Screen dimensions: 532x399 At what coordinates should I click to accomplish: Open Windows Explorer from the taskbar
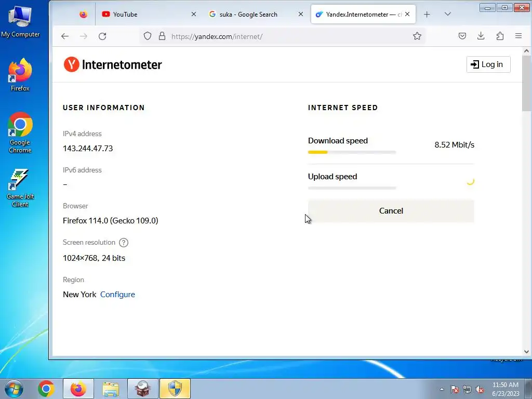(x=111, y=389)
